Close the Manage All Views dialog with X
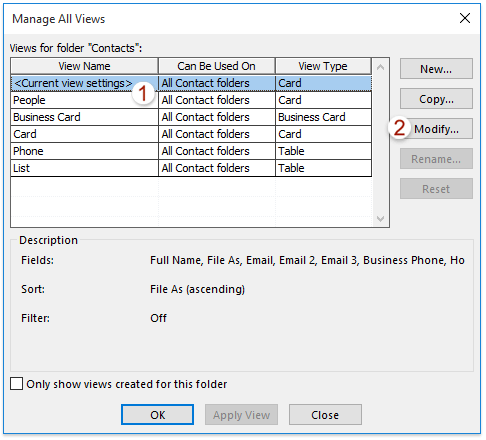Viewport: 486px width, 440px height. (x=465, y=18)
